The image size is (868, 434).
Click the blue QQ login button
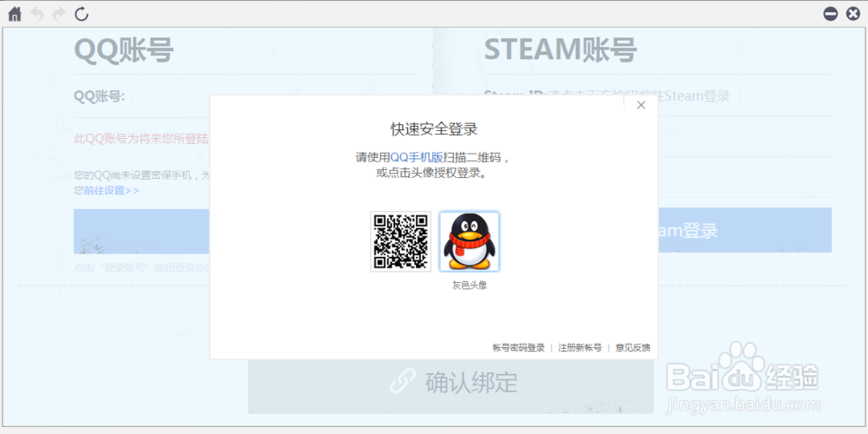pos(141,230)
